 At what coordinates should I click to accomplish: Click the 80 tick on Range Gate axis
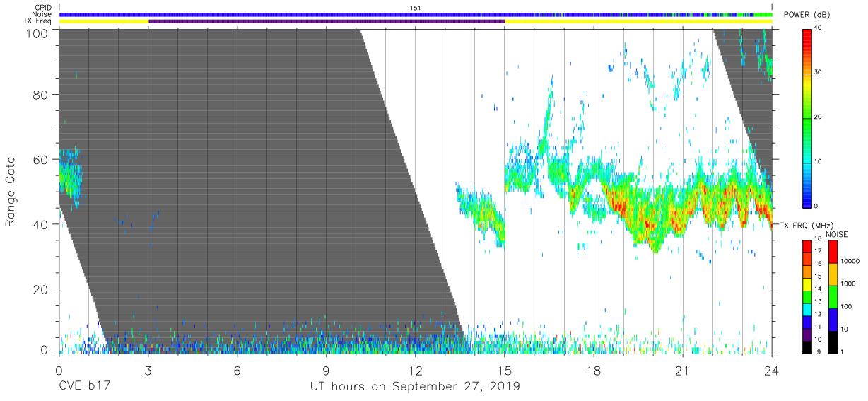coord(40,95)
